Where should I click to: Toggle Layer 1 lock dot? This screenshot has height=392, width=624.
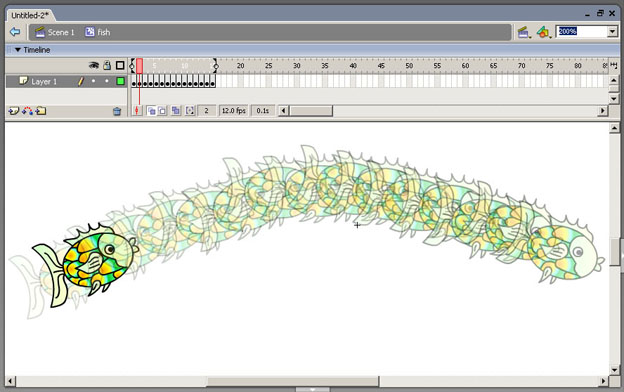pos(107,81)
